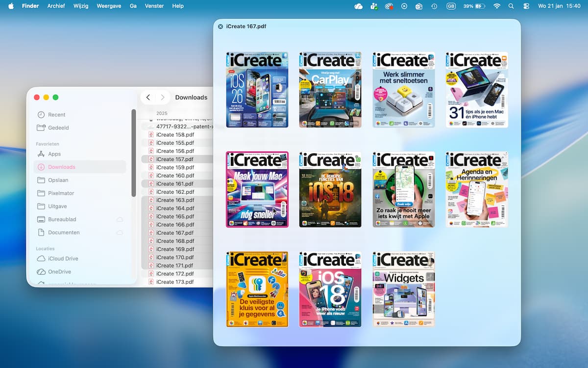Image resolution: width=588 pixels, height=368 pixels.
Task: Click the Finder forward navigation arrow
Action: 163,97
